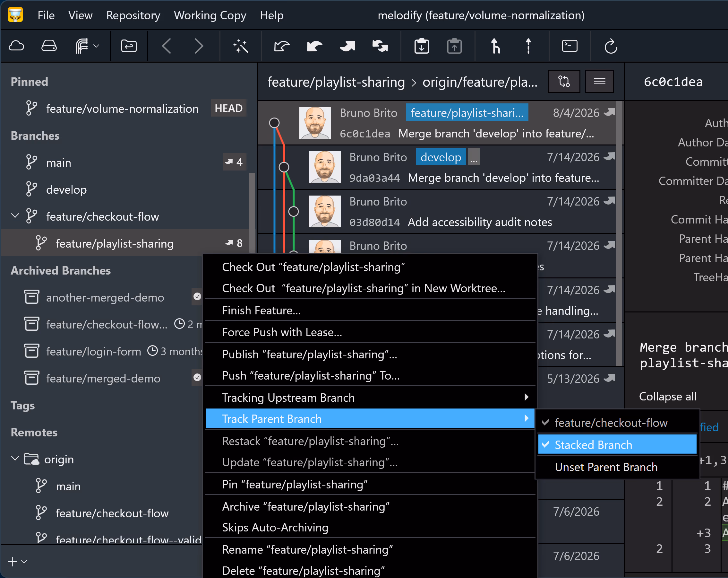Open the terminal toolbar icon
The image size is (728, 578).
point(570,46)
